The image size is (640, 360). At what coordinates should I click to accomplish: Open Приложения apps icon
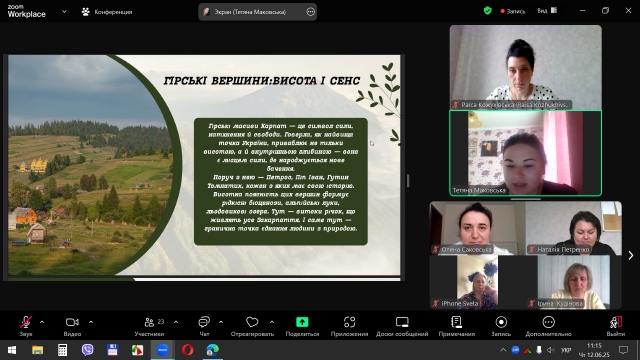(349, 326)
